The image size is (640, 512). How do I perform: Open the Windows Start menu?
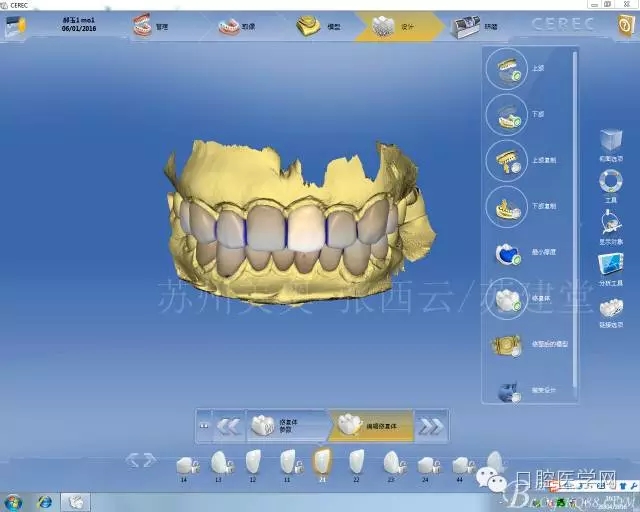tap(13, 501)
